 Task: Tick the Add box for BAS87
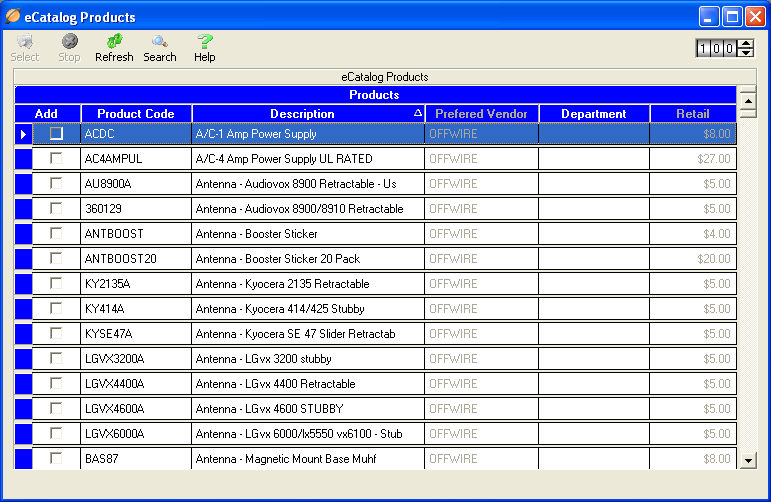point(56,458)
